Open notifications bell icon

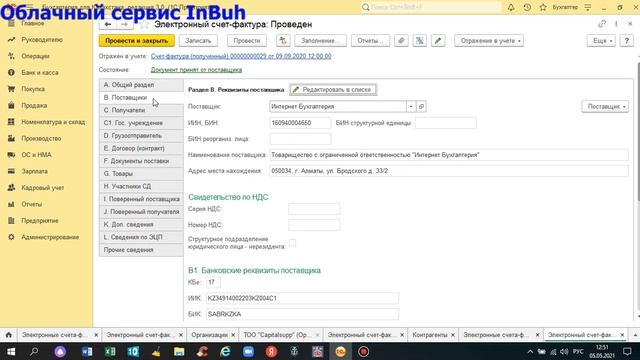click(x=511, y=7)
